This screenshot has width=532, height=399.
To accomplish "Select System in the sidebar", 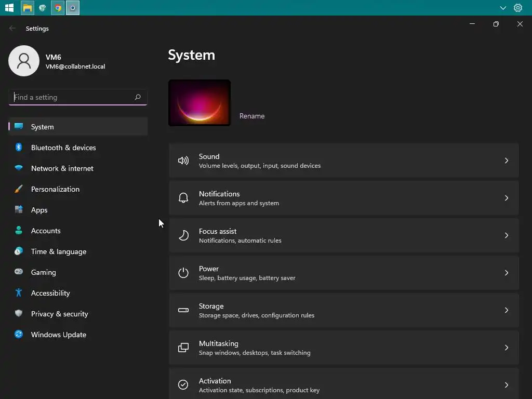I will [x=78, y=127].
